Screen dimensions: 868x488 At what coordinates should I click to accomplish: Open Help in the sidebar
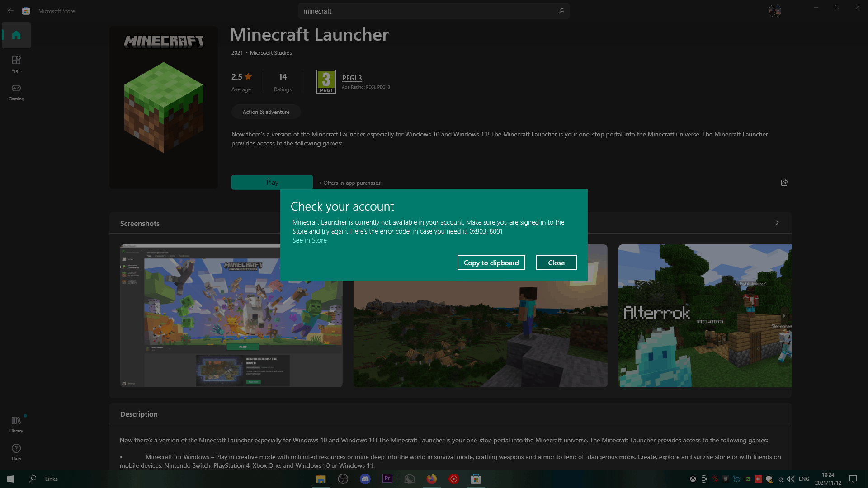coord(16,452)
